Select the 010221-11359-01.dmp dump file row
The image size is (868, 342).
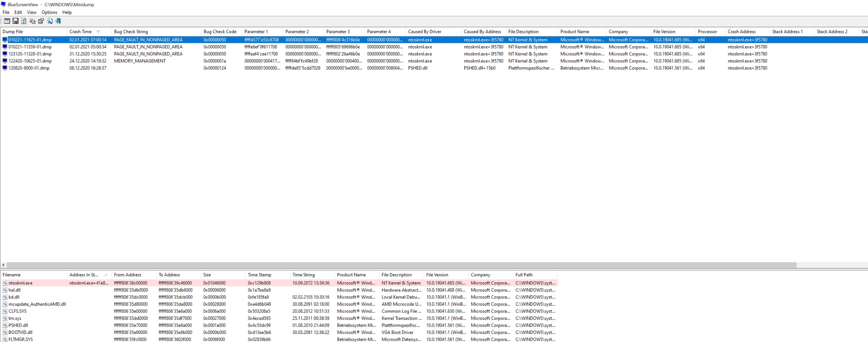30,47
